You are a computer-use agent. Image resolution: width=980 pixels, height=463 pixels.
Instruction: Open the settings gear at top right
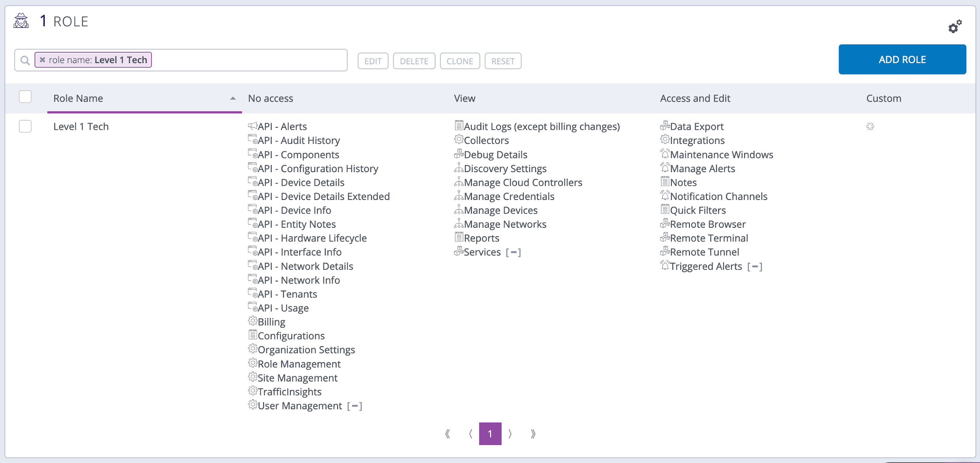(954, 27)
